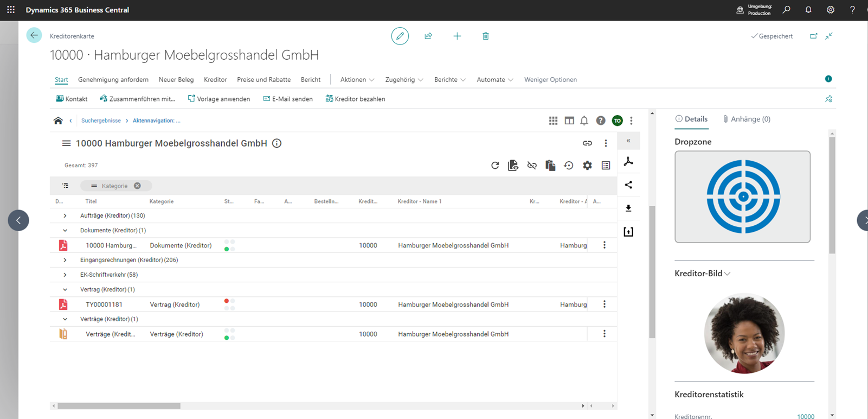This screenshot has height=419, width=868.
Task: Open the history clock icon
Action: (x=569, y=166)
